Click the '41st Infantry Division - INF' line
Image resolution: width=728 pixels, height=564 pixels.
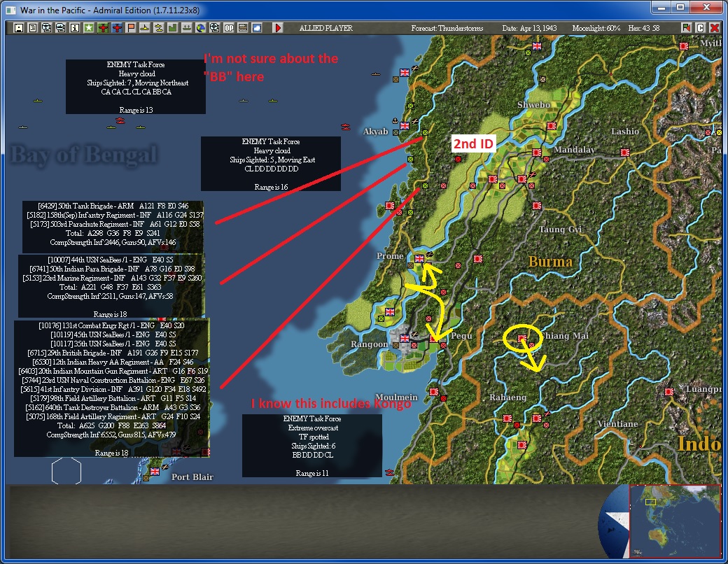click(x=113, y=389)
